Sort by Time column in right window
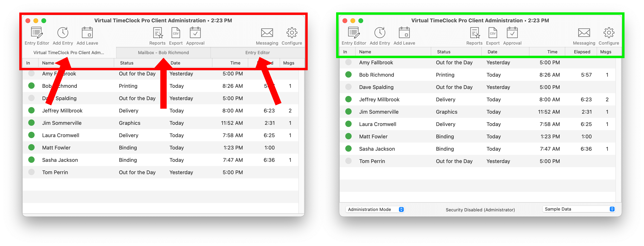 (547, 52)
